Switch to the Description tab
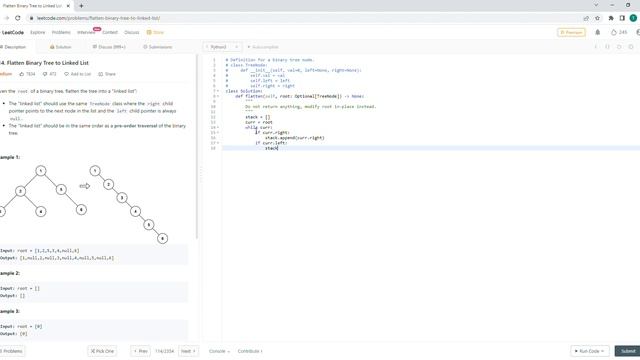Screen dimensions: 640x360 click(14, 47)
